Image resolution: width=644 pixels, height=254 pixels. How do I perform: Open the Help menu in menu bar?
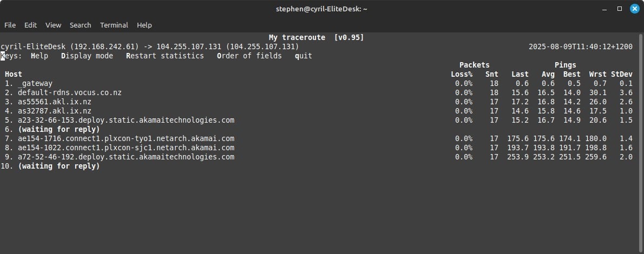(x=144, y=25)
